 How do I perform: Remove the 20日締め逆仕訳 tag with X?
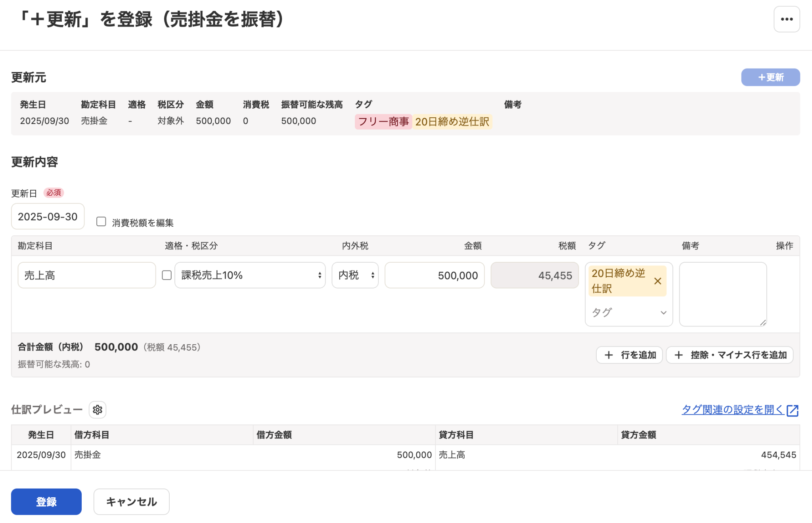pos(657,281)
